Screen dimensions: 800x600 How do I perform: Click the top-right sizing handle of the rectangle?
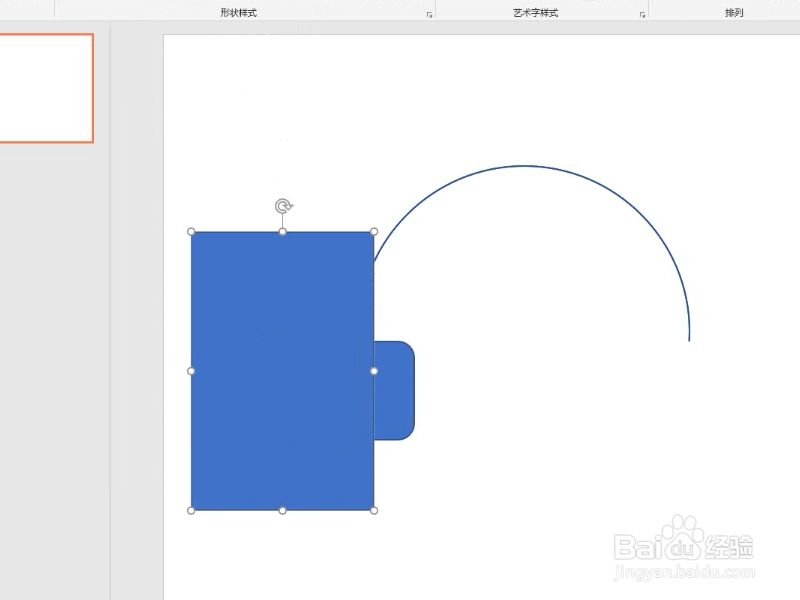(374, 232)
